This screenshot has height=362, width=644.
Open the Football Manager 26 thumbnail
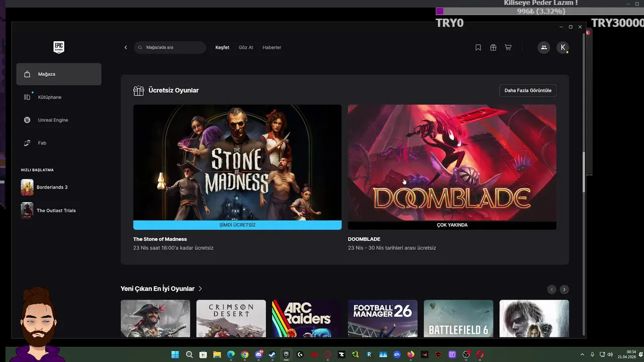tap(383, 319)
